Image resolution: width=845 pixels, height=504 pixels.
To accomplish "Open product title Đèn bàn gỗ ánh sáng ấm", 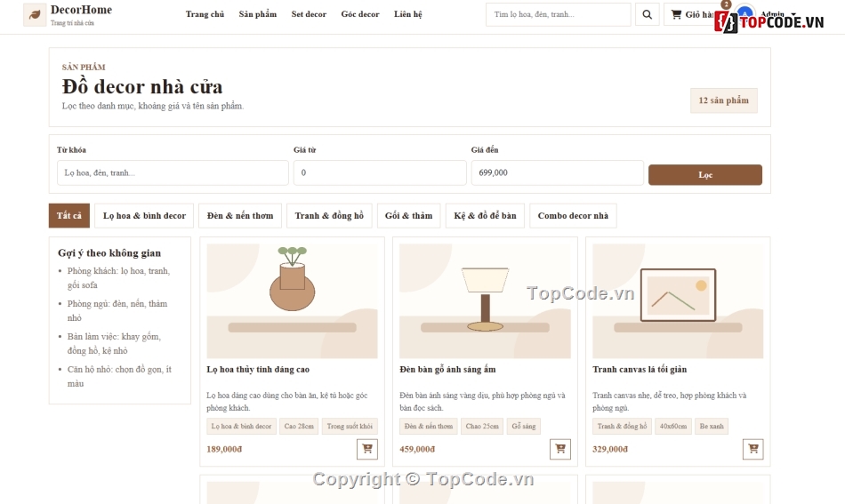I will coord(447,370).
